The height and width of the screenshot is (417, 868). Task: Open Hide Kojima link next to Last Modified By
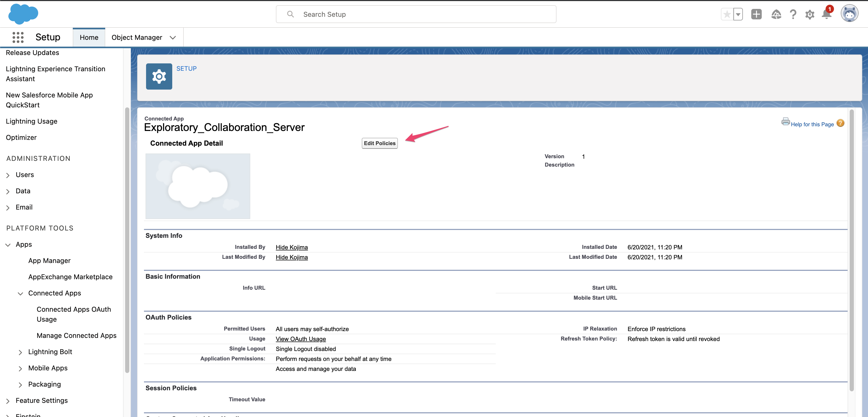[x=291, y=257]
